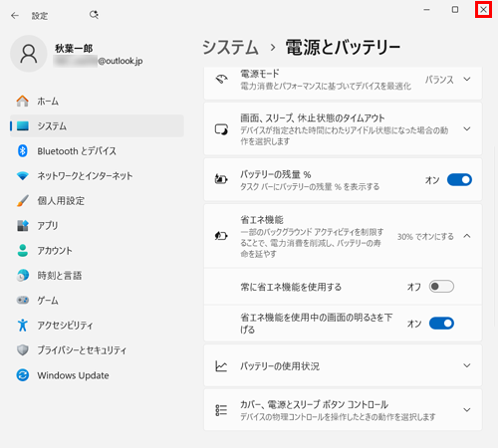The height and width of the screenshot is (448, 498).
Task: Minimize the Settings window
Action: pos(427,10)
